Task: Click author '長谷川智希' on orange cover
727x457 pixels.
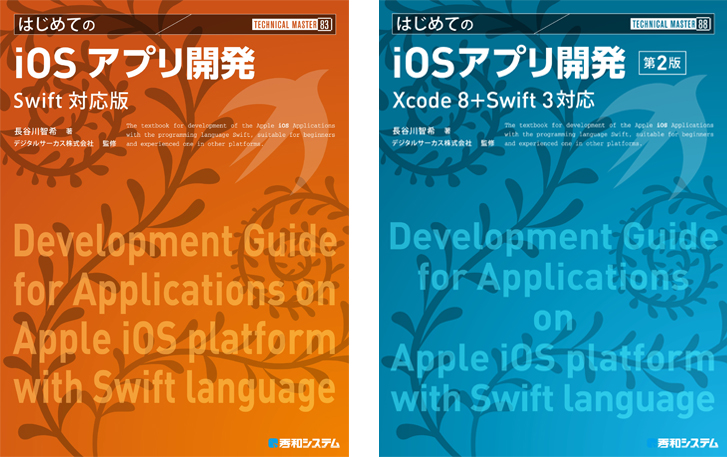Action: [x=35, y=131]
